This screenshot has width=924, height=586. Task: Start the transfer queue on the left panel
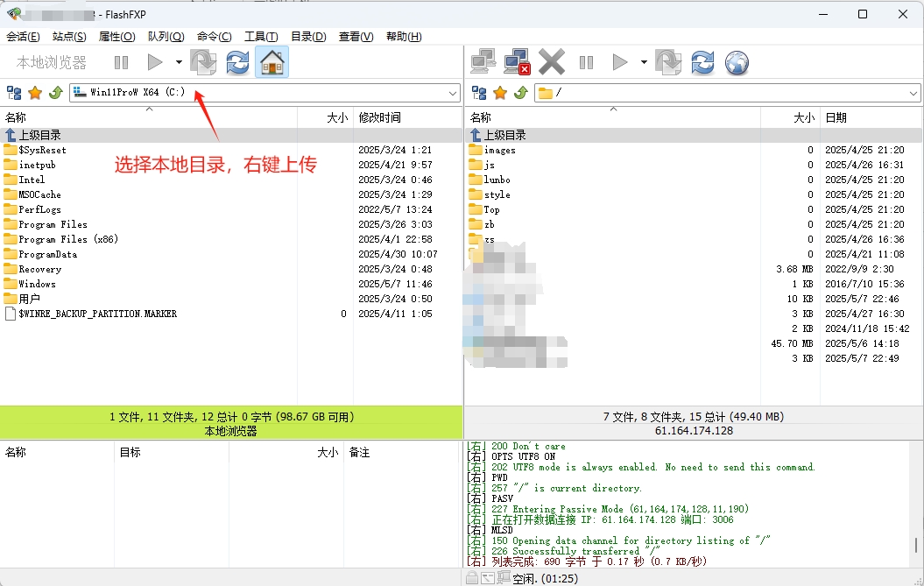(x=153, y=61)
